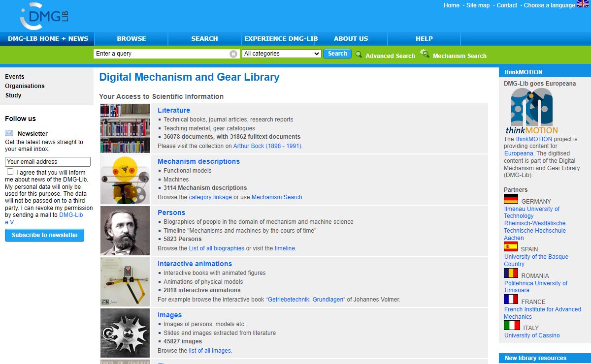Click the Italy flag icon
591x364 pixels.
click(512, 325)
